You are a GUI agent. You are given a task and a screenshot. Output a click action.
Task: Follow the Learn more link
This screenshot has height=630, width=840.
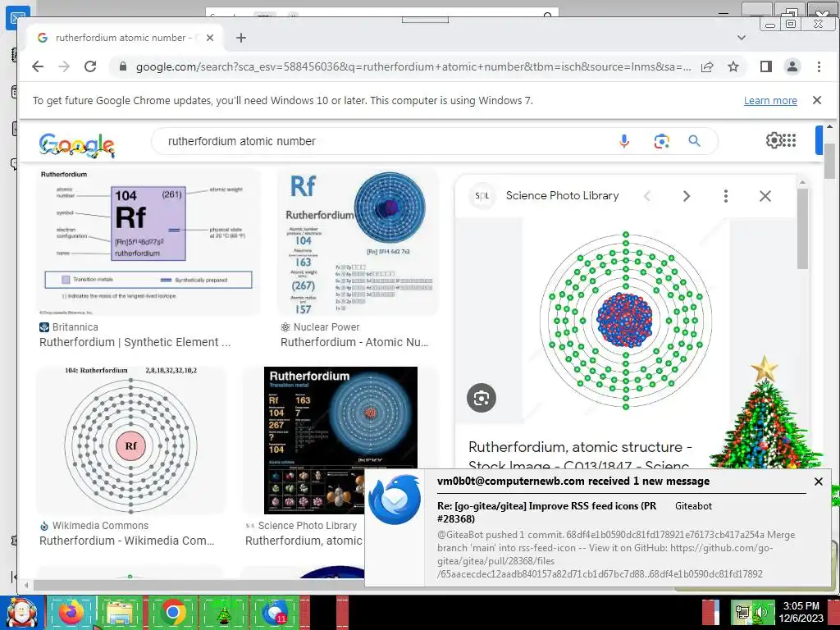pyautogui.click(x=770, y=101)
